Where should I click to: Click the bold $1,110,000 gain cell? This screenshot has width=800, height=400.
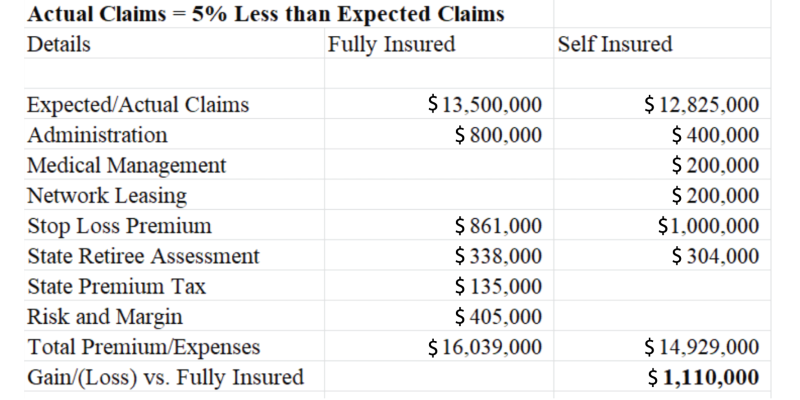pyautogui.click(x=702, y=378)
